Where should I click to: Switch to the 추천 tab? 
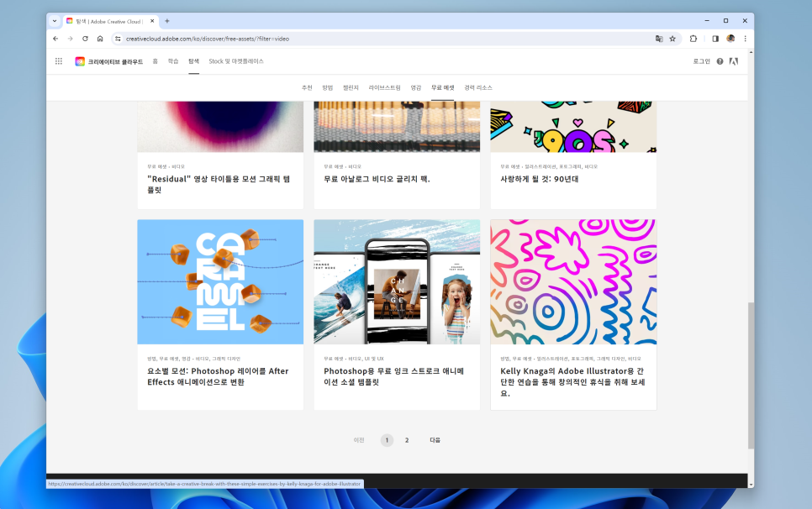[307, 87]
